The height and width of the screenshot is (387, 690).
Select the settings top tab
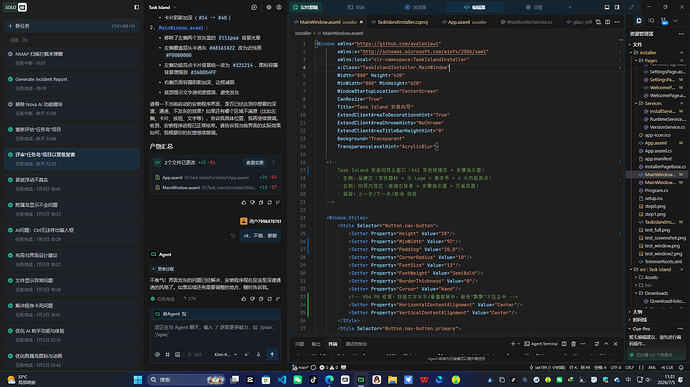(x=534, y=7)
